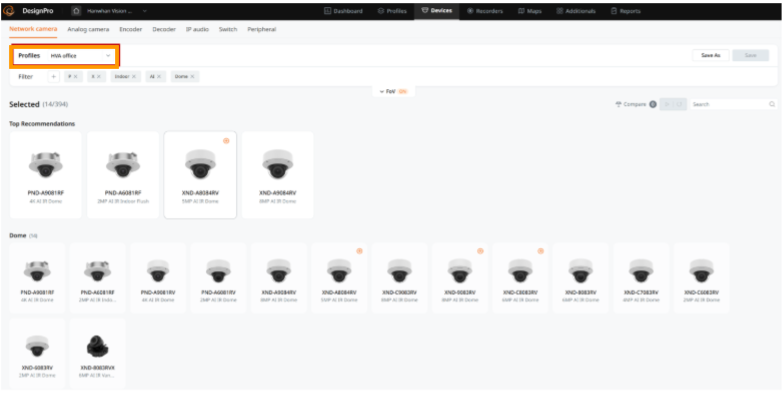Open the Maps section
Image resolution: width=784 pixels, height=394 pixels.
pyautogui.click(x=530, y=11)
